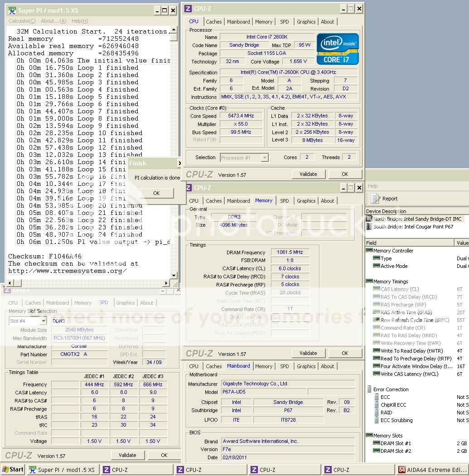
Task: Switch to Caches tab in top CPU-Z window
Action: 214,22
